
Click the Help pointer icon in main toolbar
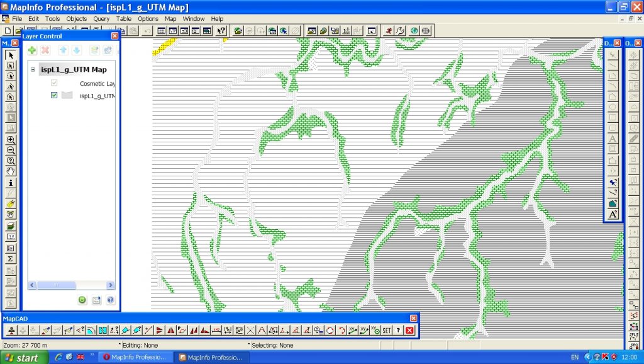coord(221,31)
